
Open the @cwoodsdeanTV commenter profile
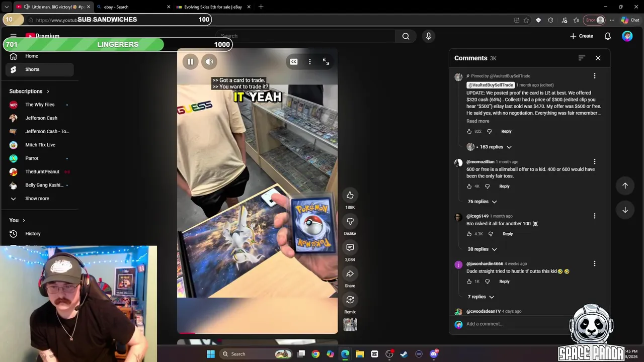coord(483,311)
